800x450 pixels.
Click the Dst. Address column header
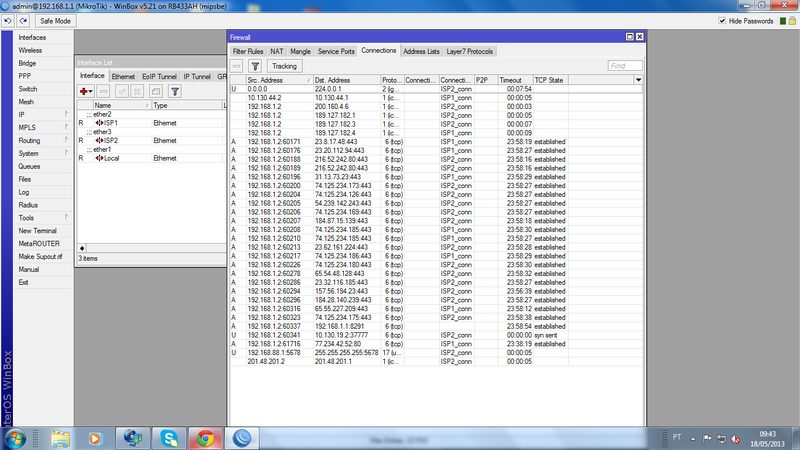point(346,80)
